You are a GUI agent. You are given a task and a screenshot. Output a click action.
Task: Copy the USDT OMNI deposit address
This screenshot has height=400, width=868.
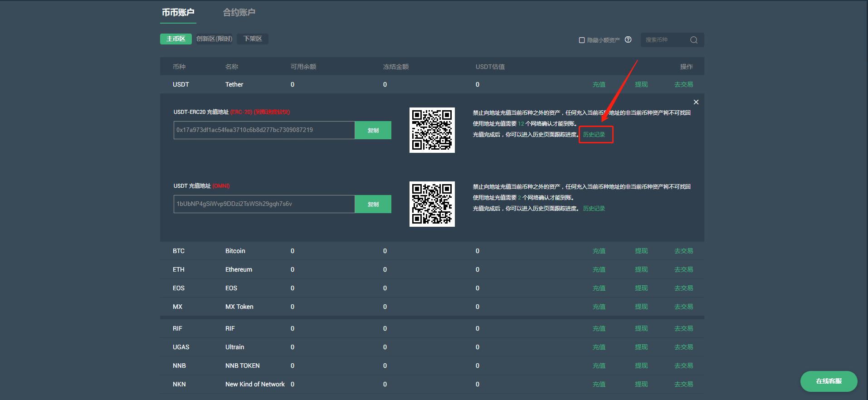[x=373, y=204]
